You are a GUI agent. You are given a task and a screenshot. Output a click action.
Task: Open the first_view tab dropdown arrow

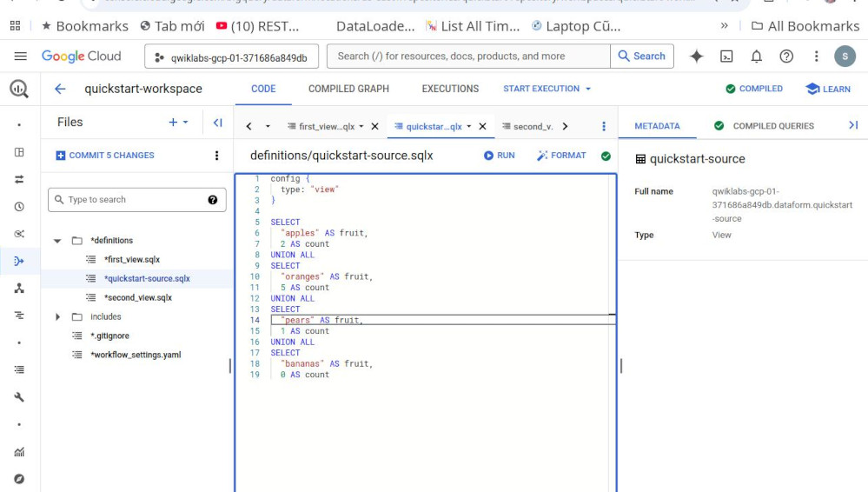tap(361, 126)
